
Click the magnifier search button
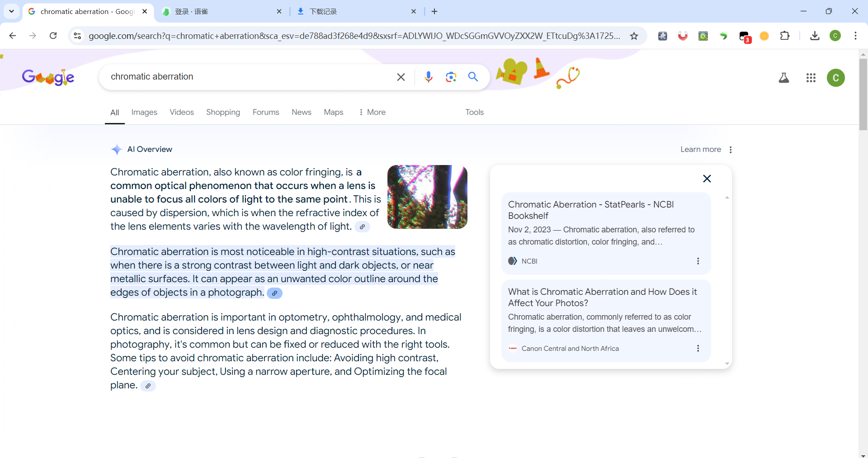pos(473,77)
